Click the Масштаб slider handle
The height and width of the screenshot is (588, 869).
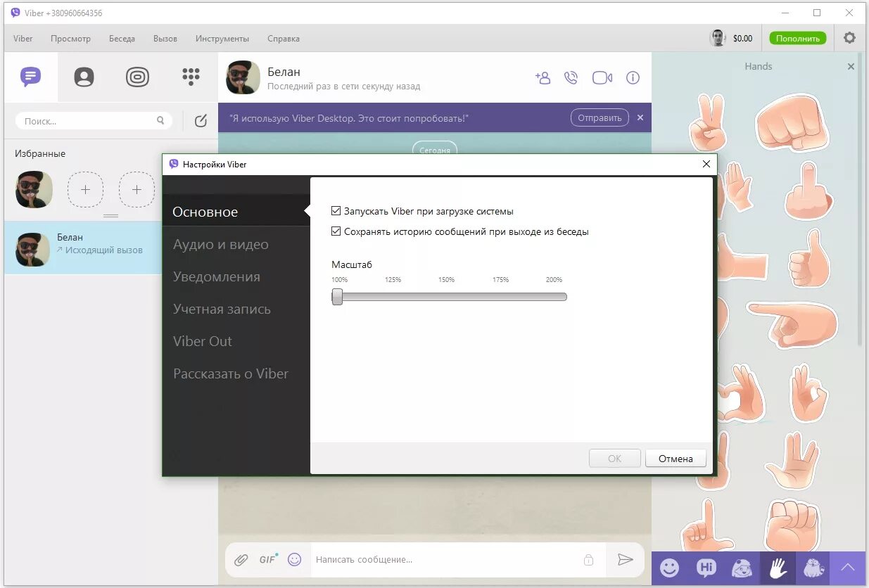[x=337, y=297]
